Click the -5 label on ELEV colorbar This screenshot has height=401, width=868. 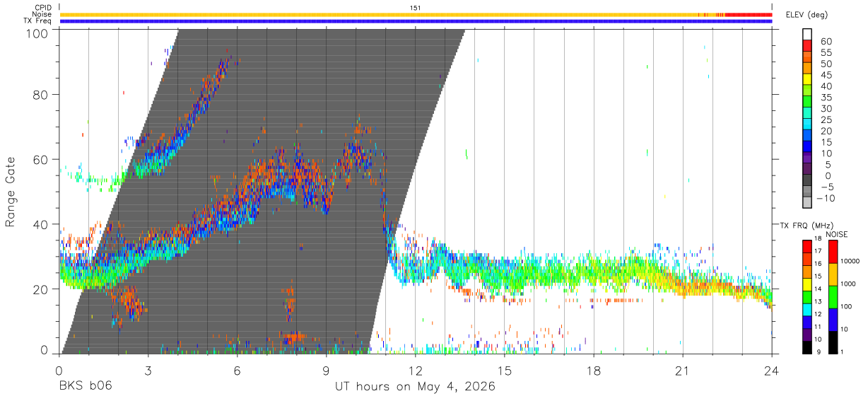pyautogui.click(x=826, y=187)
